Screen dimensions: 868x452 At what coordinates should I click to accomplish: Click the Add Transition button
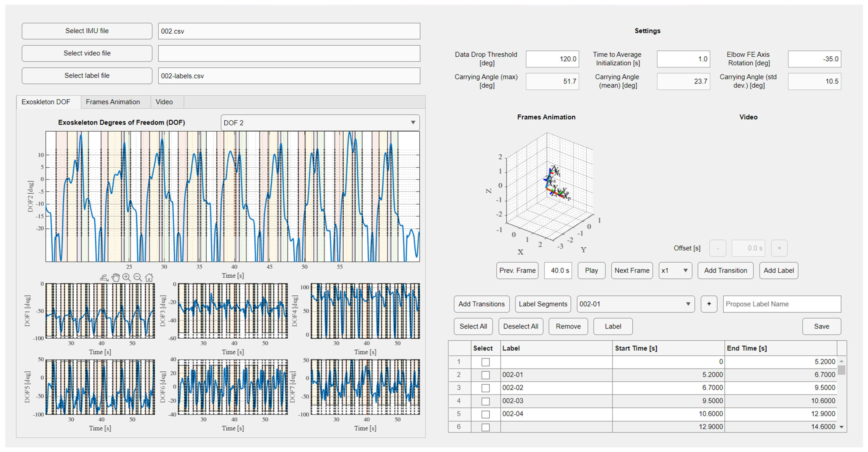[725, 271]
